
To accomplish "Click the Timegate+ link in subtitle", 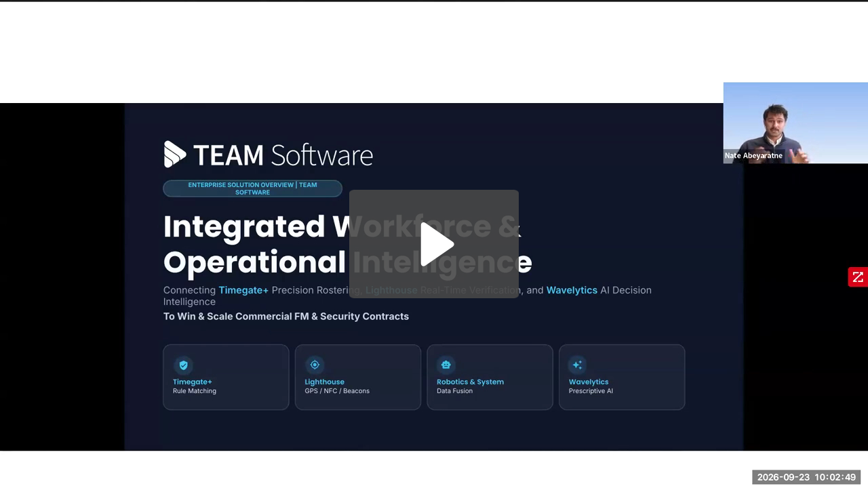I will pos(243,290).
